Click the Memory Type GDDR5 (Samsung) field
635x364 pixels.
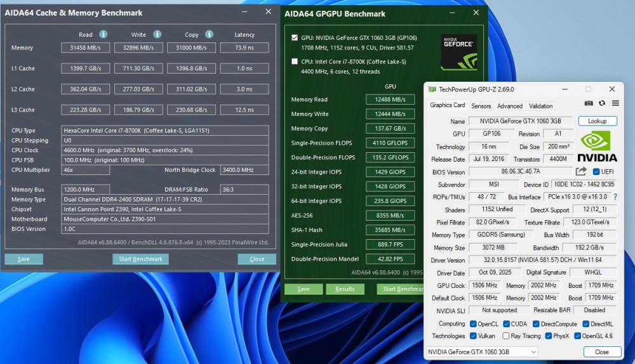(x=501, y=235)
